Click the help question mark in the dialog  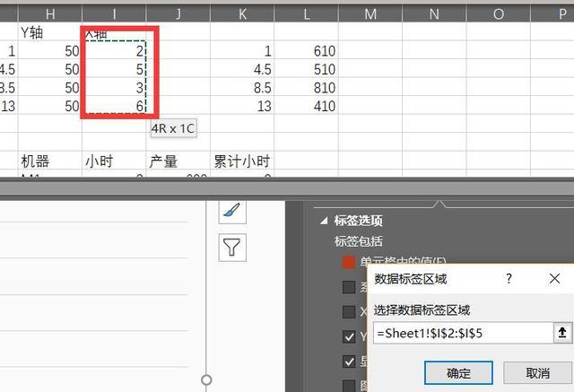(509, 279)
